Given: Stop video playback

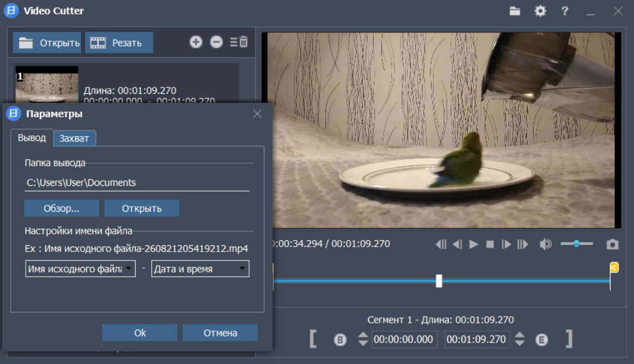Looking at the screenshot, I should [490, 244].
